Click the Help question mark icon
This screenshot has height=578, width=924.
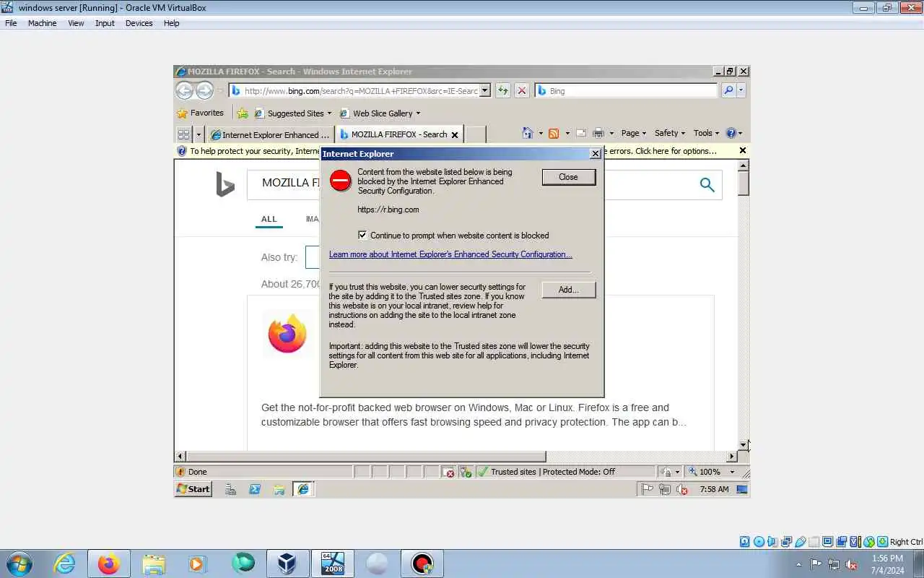point(731,133)
